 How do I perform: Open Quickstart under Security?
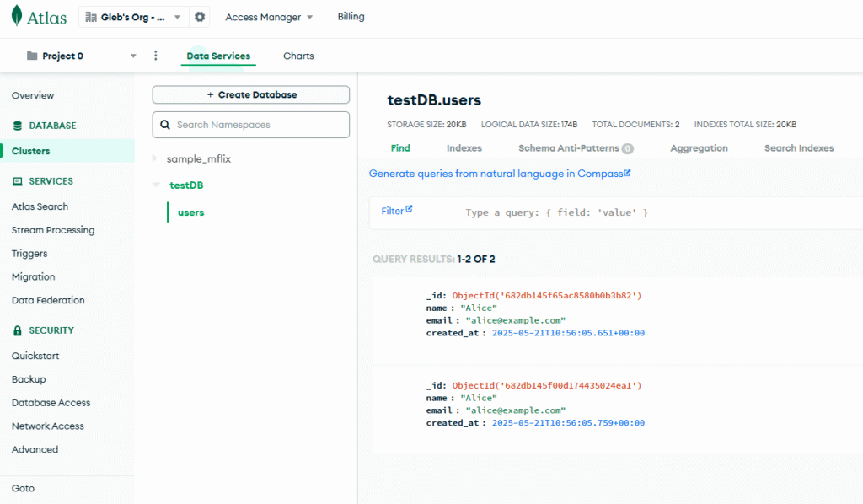(35, 356)
